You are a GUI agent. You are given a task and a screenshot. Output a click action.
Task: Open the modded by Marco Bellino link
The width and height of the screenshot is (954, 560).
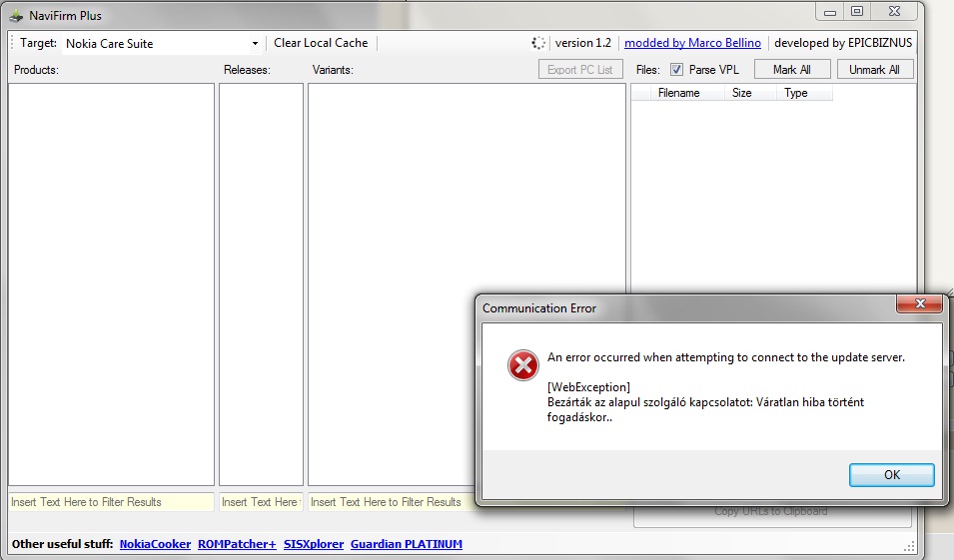692,43
